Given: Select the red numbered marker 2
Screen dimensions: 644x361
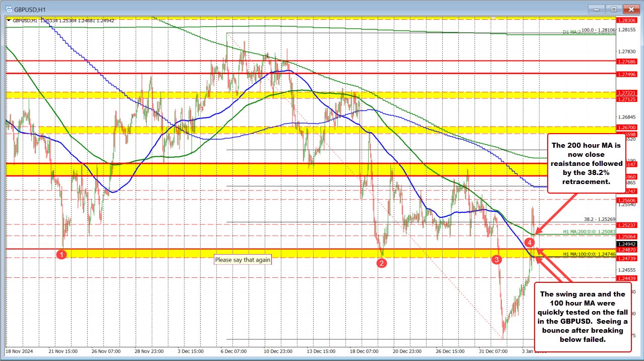Looking at the screenshot, I should (x=382, y=263).
